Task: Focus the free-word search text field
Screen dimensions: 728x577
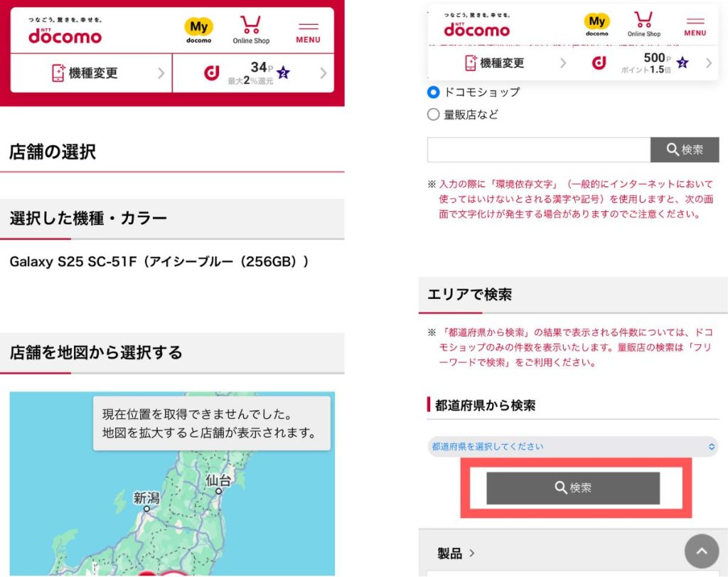Action: click(539, 149)
